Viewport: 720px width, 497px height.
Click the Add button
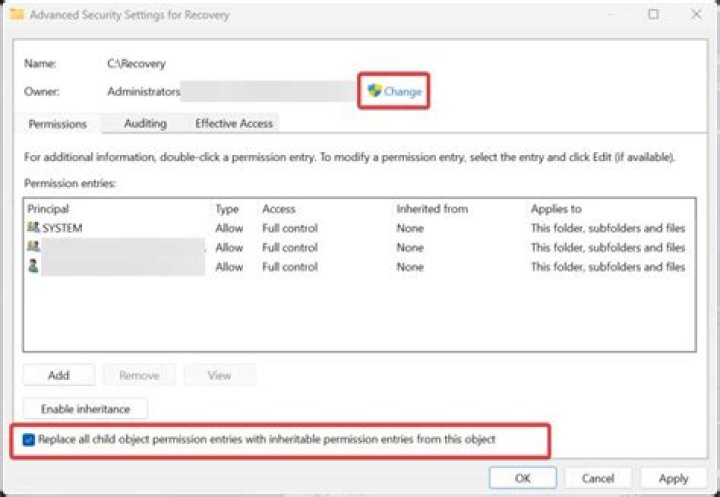point(59,375)
